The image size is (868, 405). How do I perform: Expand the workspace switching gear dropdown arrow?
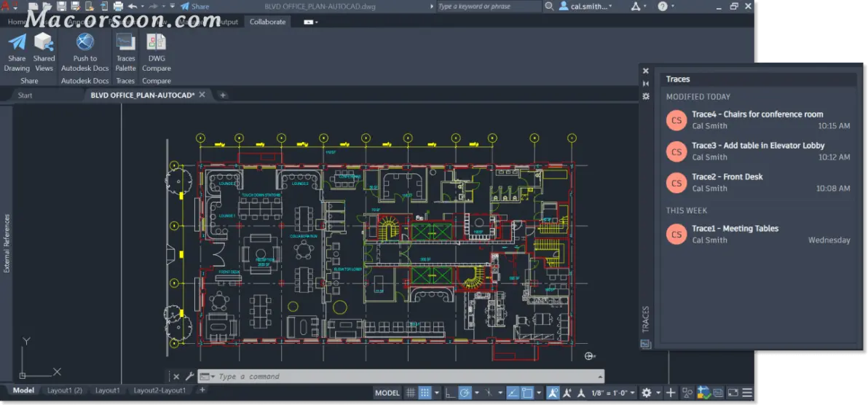pos(658,393)
